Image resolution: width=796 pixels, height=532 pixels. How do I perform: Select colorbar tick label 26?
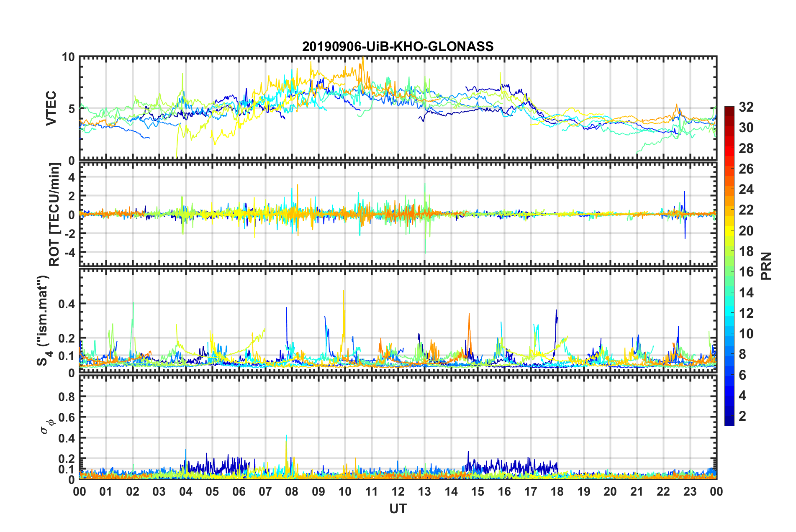(746, 169)
